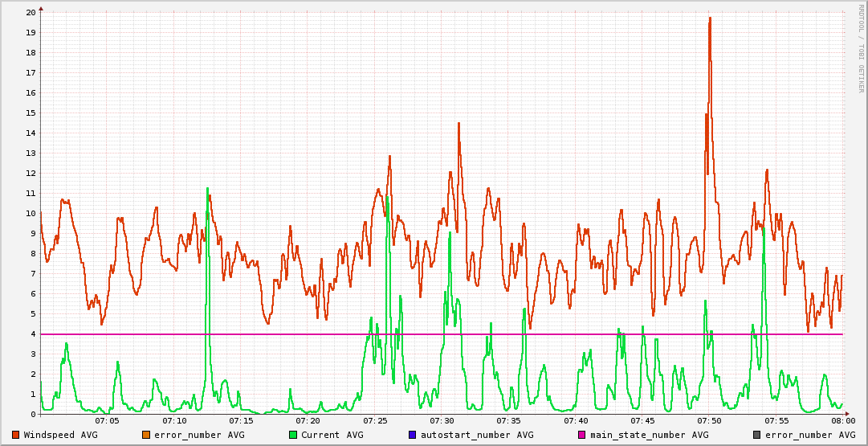Image resolution: width=868 pixels, height=446 pixels.
Task: Click the 07:40 time axis label
Action: click(576, 421)
